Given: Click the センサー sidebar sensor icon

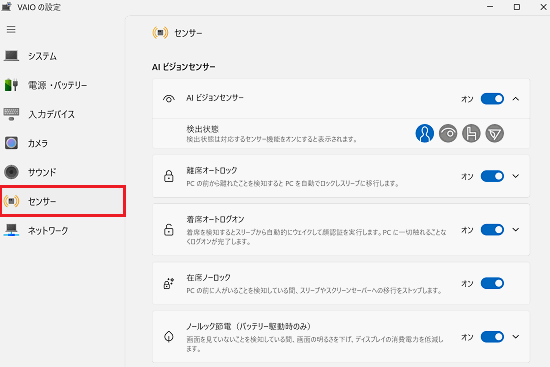Looking at the screenshot, I should pos(11,201).
